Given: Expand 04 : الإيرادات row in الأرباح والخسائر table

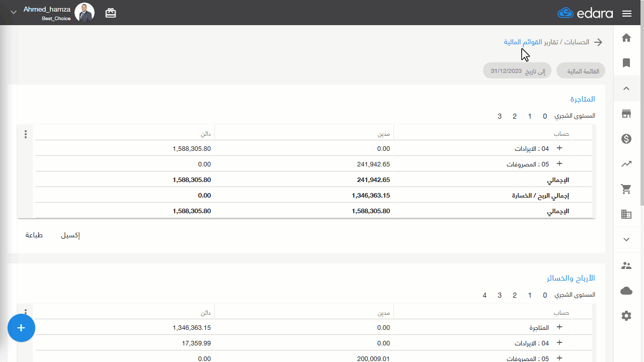Looking at the screenshot, I should point(559,343).
